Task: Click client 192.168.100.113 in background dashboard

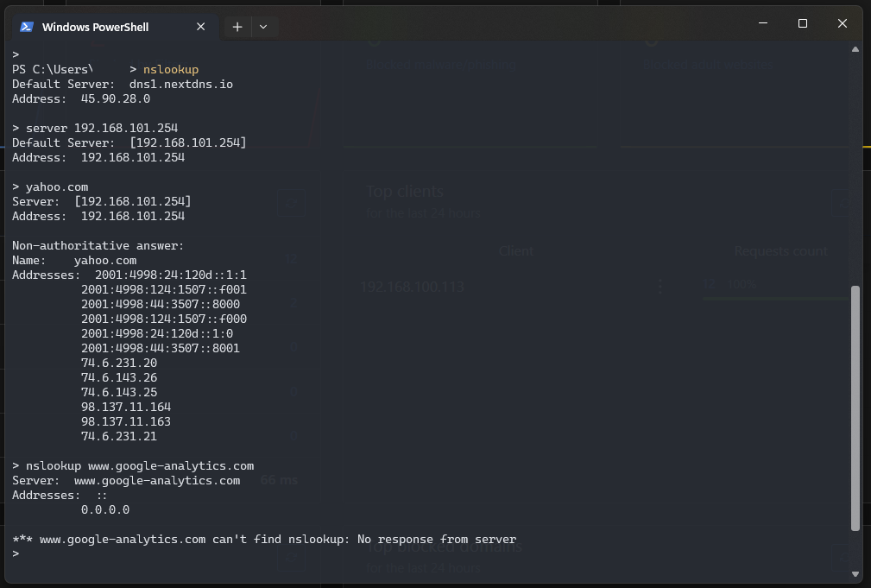Action: pyautogui.click(x=412, y=287)
